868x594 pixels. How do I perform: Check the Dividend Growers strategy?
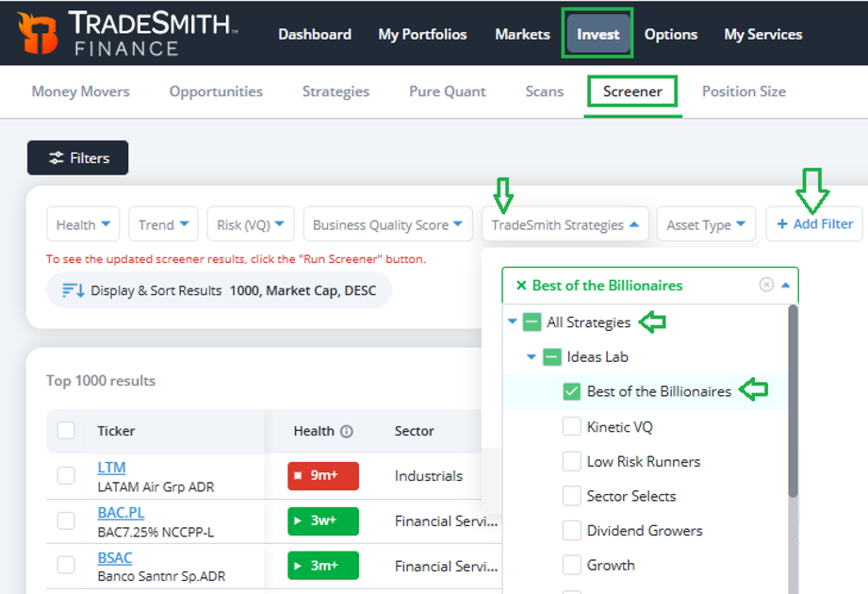coord(572,530)
